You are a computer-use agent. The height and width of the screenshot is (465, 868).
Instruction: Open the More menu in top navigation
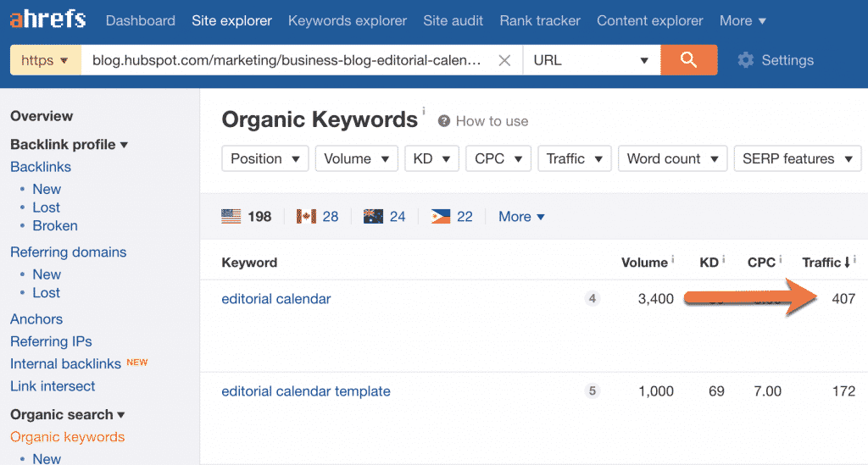(743, 20)
